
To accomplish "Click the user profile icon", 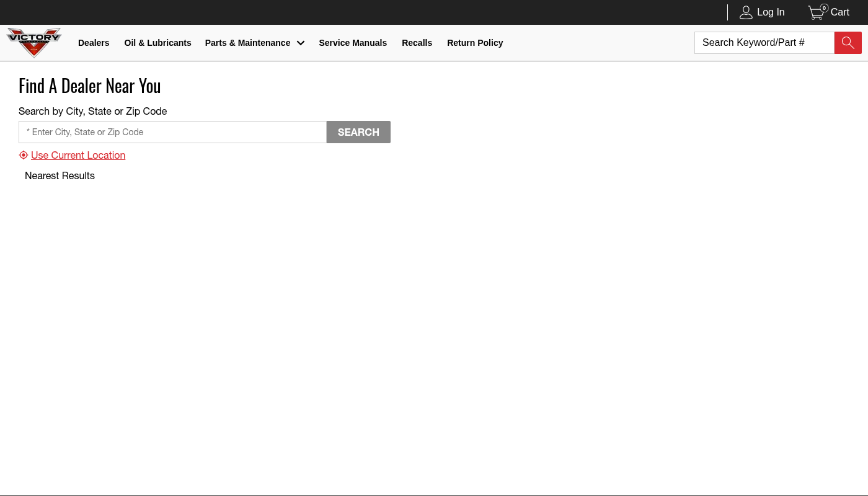I will click(x=746, y=12).
